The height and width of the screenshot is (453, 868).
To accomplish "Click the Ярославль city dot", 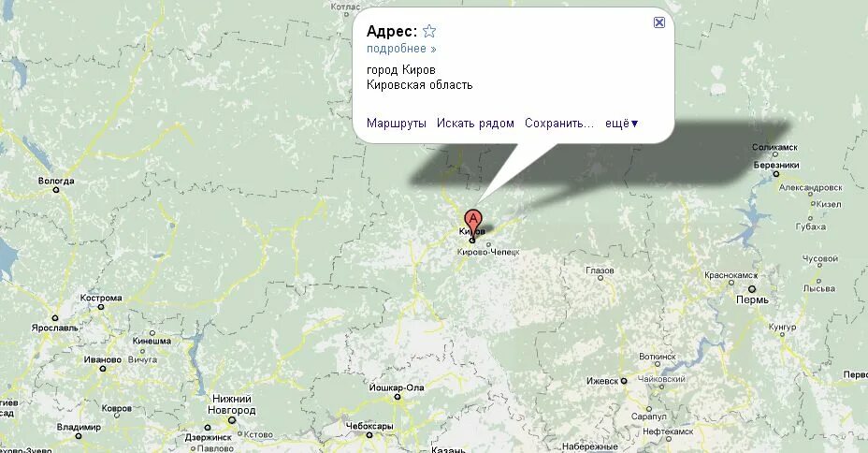I will pos(55,318).
